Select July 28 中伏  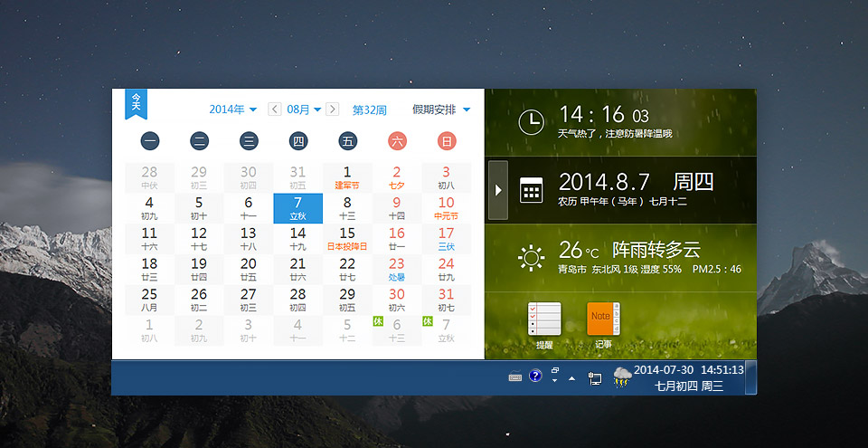149,177
